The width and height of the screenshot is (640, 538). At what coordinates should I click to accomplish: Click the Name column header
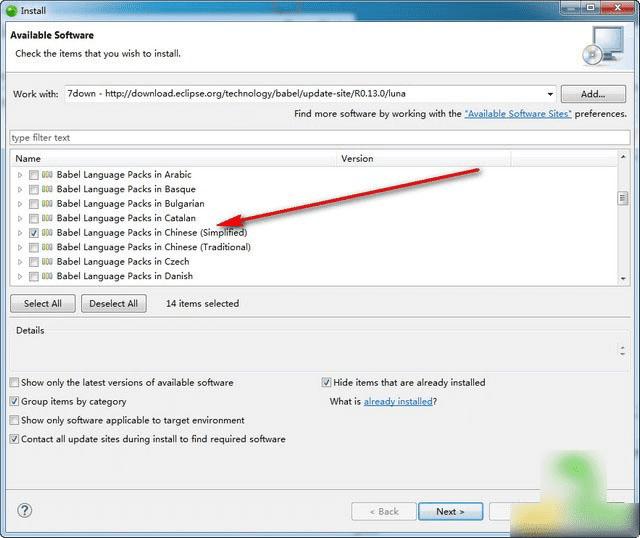point(174,158)
